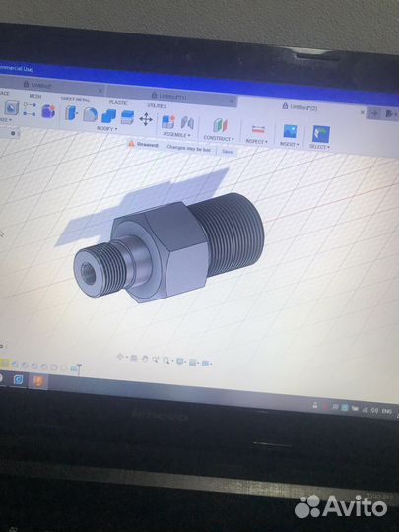Screen dimensions: 399x532
Task: Switch to the UTILITIES tab
Action: [x=157, y=105]
